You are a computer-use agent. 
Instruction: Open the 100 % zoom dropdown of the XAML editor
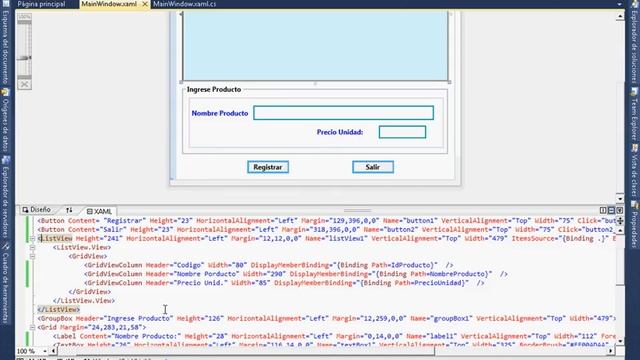[x=45, y=351]
